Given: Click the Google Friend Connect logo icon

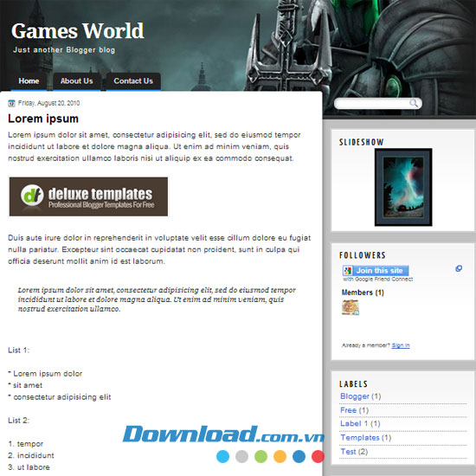Looking at the screenshot, I should pos(348,271).
